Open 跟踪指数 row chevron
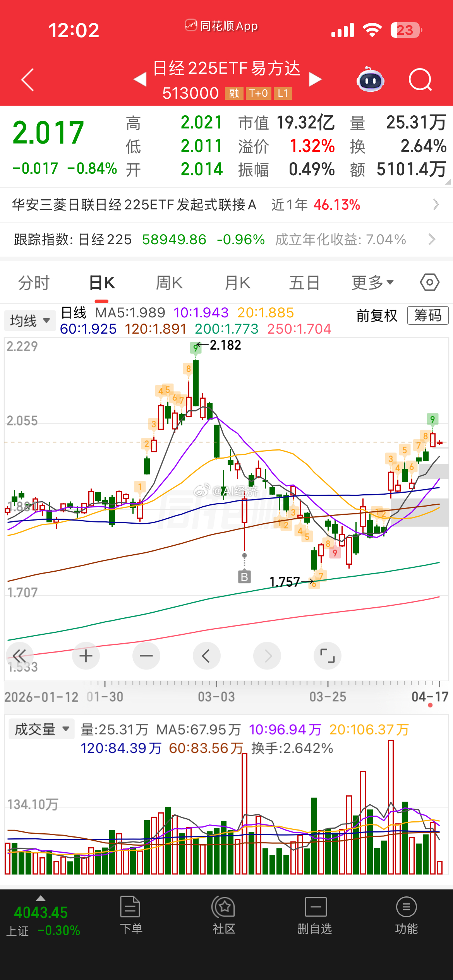The height and width of the screenshot is (980, 453). tap(432, 239)
